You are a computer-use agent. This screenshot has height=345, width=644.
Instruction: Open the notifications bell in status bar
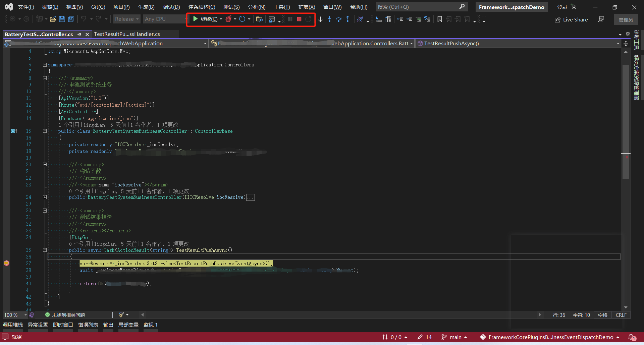pyautogui.click(x=633, y=337)
